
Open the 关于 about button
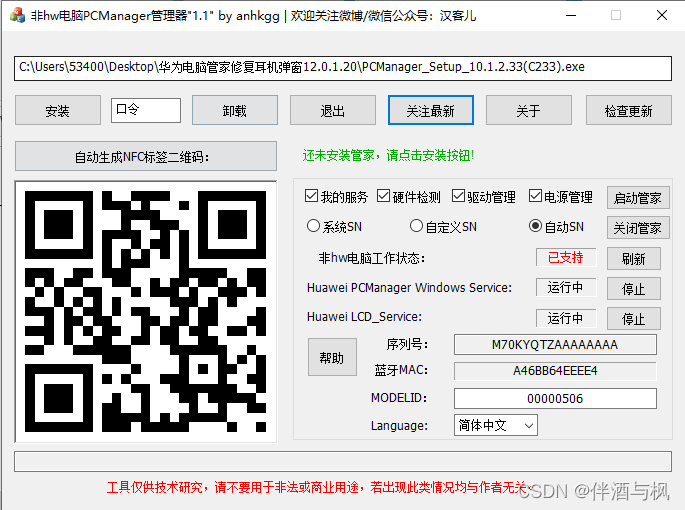click(x=529, y=111)
